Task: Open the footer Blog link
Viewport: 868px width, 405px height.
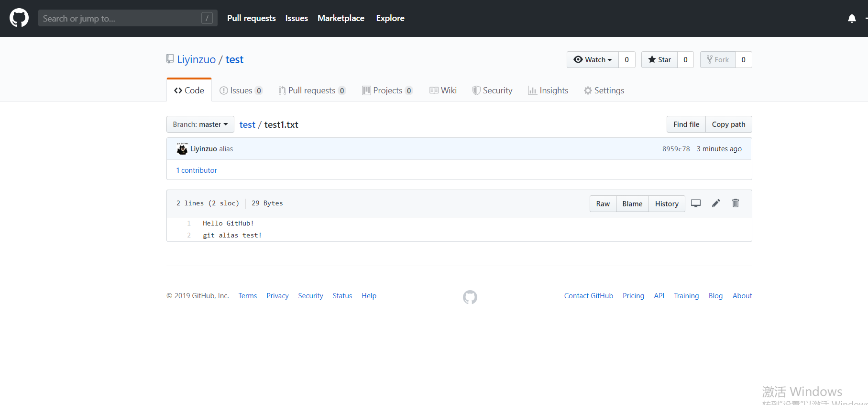Action: coord(715,296)
